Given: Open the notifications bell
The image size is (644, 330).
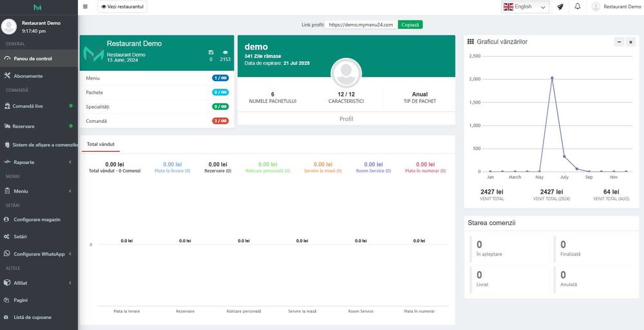Looking at the screenshot, I should (x=578, y=6).
